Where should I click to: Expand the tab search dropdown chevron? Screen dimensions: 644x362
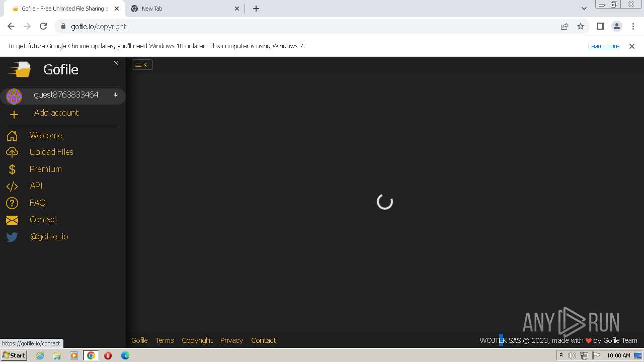coord(584,9)
